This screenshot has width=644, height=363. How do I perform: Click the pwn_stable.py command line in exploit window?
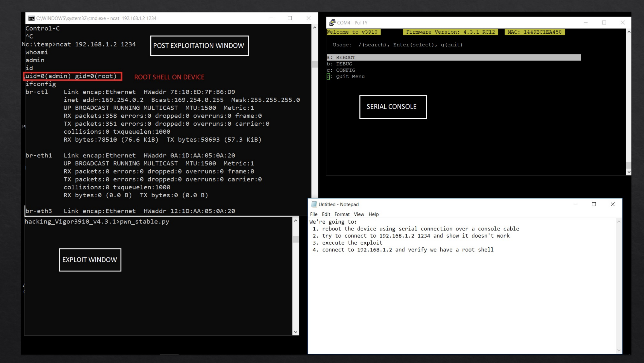[x=97, y=222]
